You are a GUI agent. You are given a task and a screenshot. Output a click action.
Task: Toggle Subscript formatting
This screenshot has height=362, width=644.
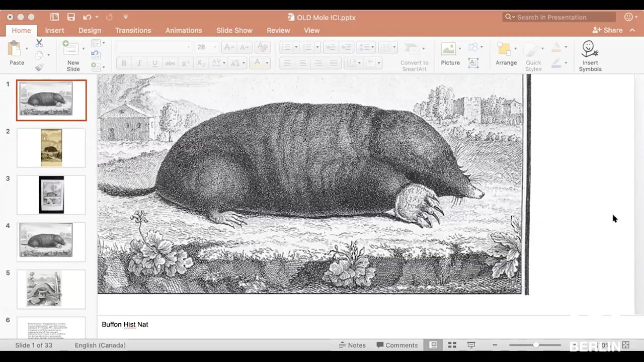tap(201, 63)
